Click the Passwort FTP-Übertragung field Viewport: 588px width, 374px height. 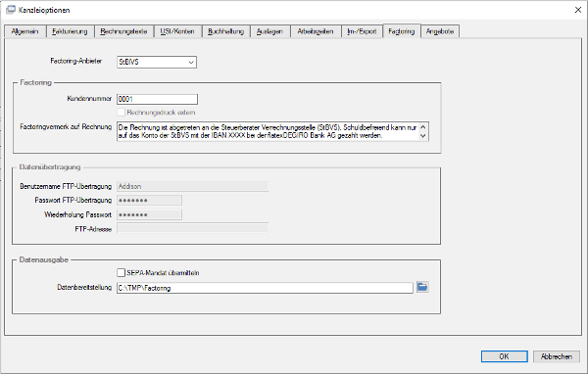149,201
